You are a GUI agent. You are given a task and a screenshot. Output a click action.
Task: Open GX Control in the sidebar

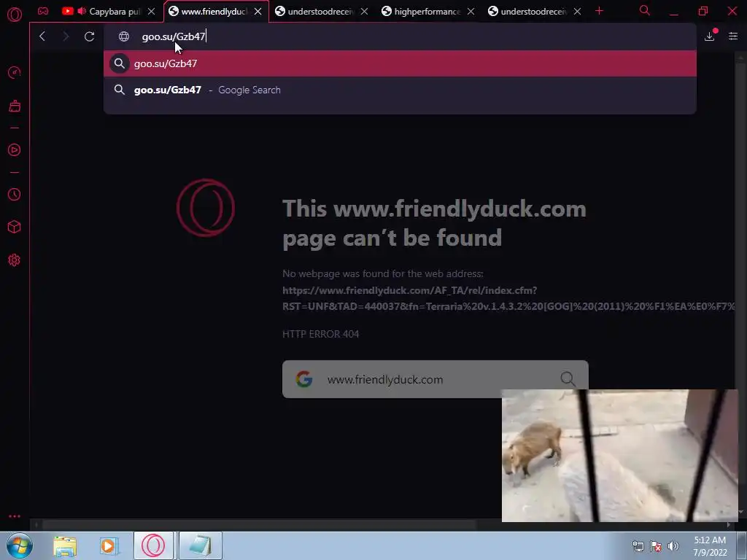pos(15,72)
